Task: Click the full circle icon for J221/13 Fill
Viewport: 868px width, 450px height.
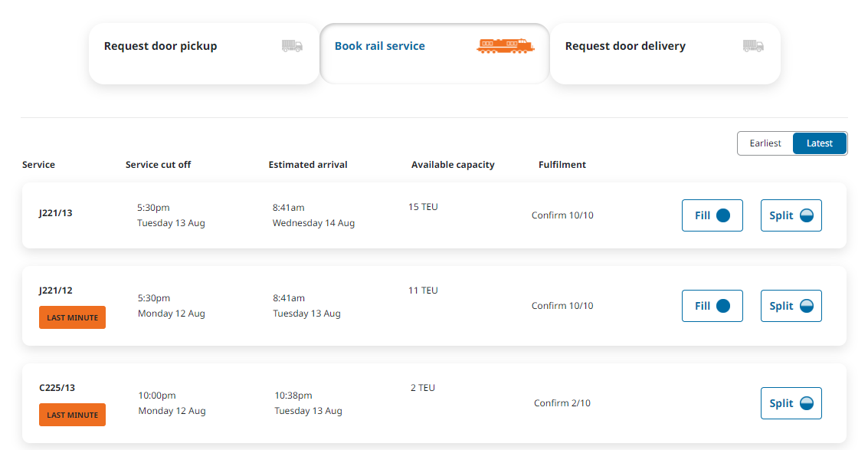Action: click(723, 215)
